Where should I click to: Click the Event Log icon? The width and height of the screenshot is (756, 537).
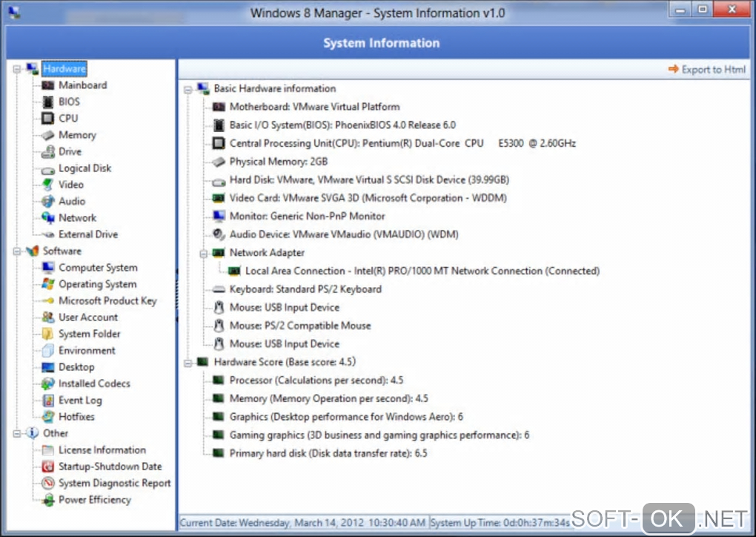pos(47,401)
